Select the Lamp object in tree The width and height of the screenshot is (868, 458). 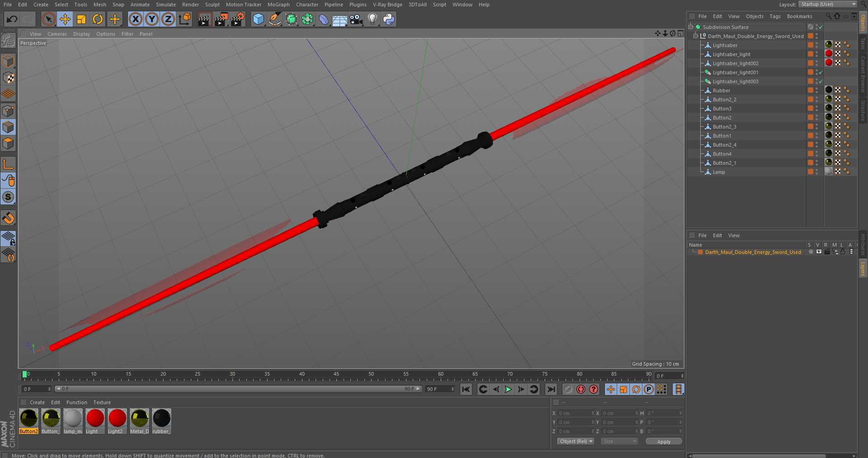tap(719, 172)
